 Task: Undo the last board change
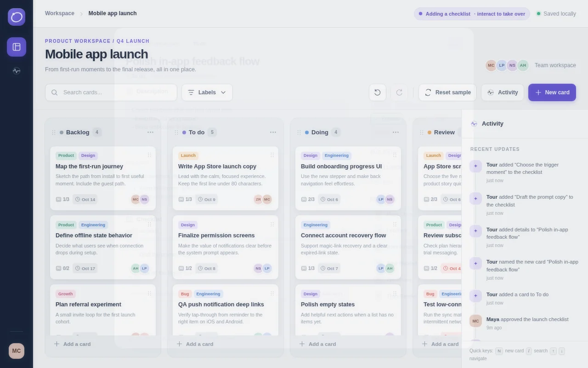[x=378, y=92]
